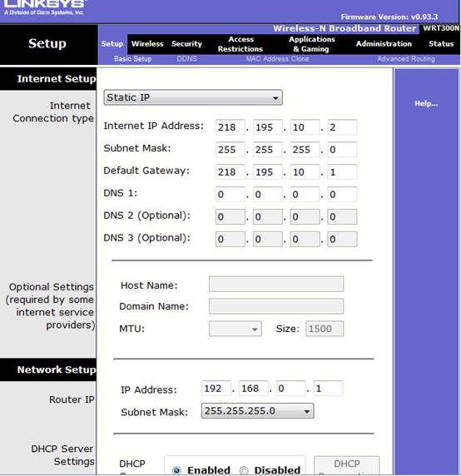Click DNS 3 (Optional) last octet field
Viewport: 461px width, 476px height.
[x=342, y=239]
